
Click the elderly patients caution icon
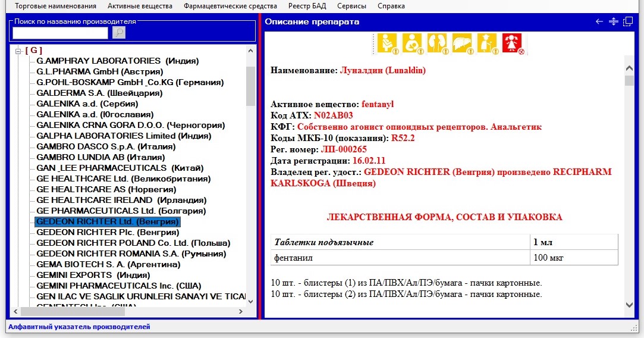click(488, 43)
